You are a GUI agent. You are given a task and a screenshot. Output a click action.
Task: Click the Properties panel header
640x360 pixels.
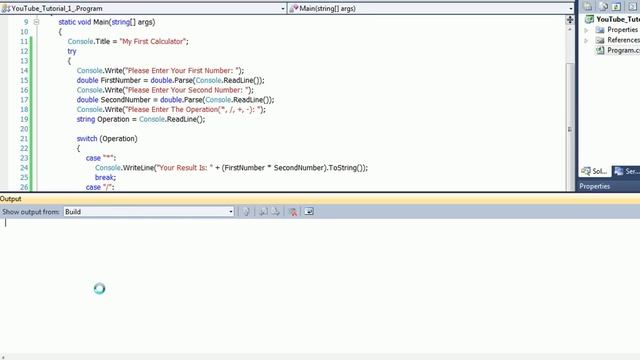coord(609,186)
